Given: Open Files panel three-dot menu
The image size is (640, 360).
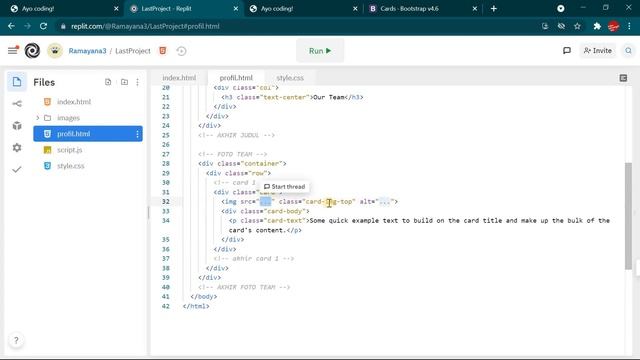Looking at the screenshot, I should click(138, 82).
